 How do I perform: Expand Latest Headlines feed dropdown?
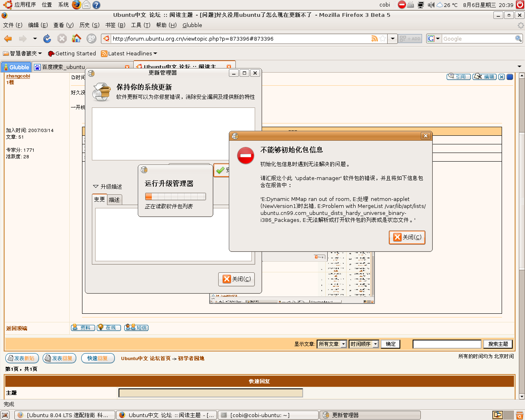coord(129,53)
